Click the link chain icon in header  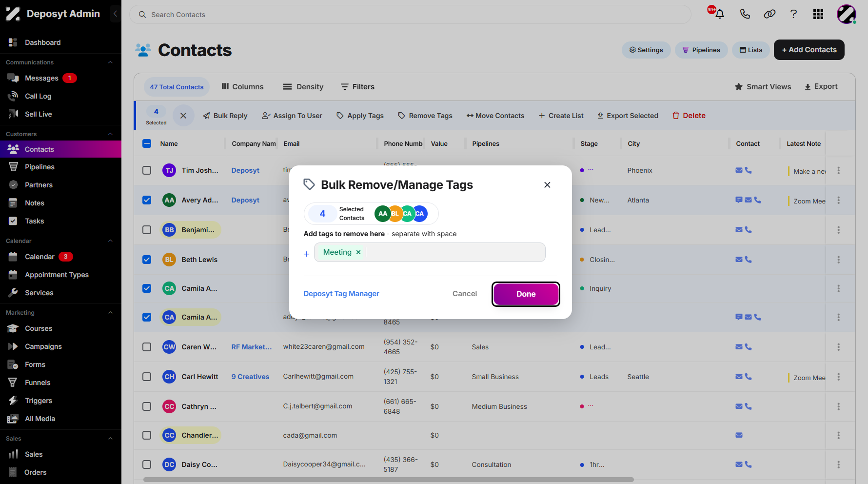click(x=769, y=14)
